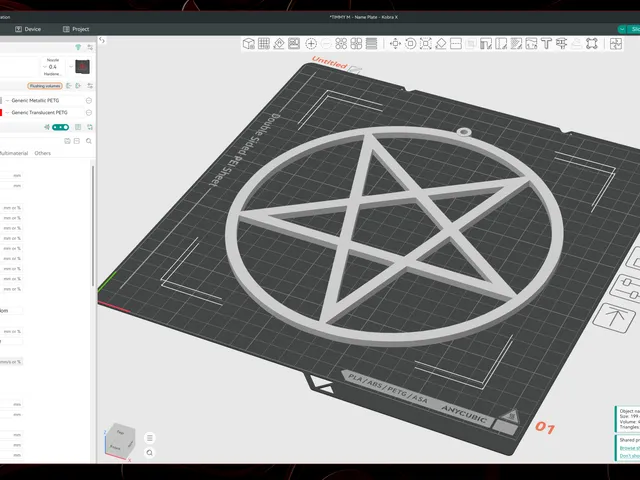Click the Split to parts icon

point(356,44)
